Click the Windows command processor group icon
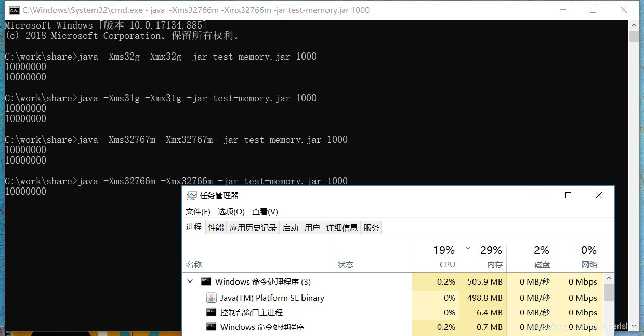This screenshot has width=644, height=336. (x=206, y=281)
